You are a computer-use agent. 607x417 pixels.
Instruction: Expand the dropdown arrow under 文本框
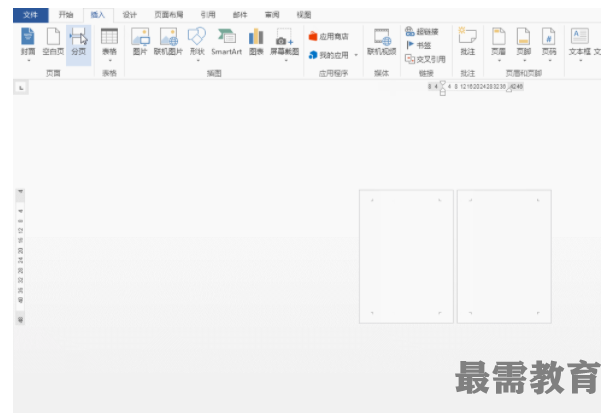coord(580,61)
